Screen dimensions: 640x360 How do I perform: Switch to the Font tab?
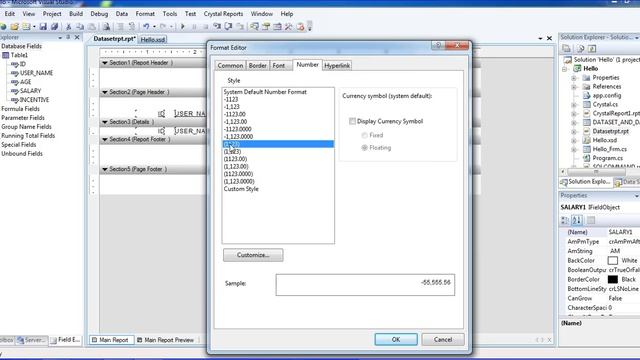coord(279,65)
